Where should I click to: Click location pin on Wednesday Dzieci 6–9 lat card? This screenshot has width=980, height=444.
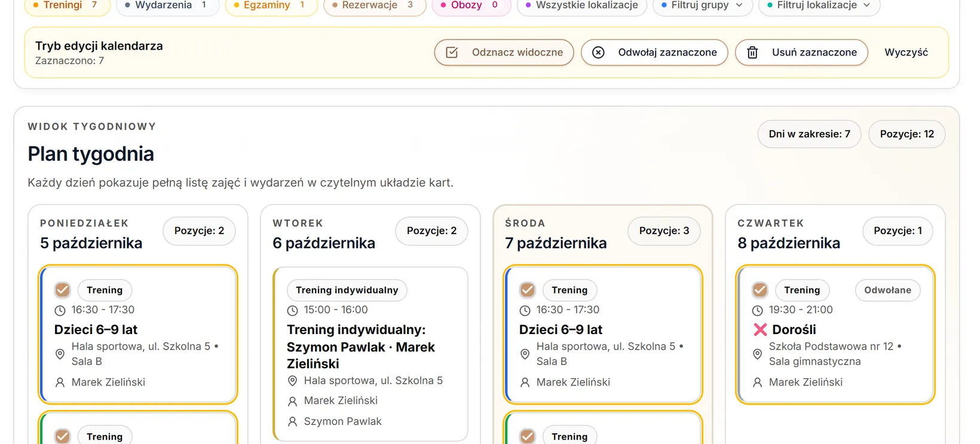click(525, 354)
